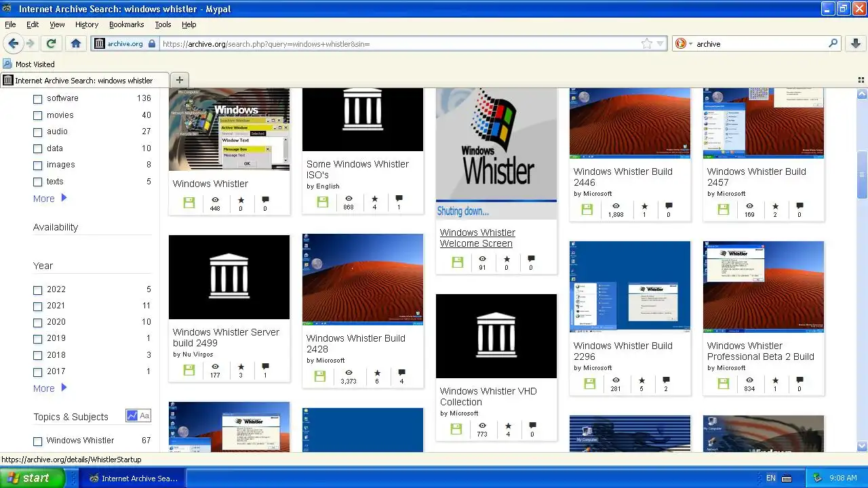This screenshot has width=868, height=488.
Task: Open the Home page icon
Action: 76,43
